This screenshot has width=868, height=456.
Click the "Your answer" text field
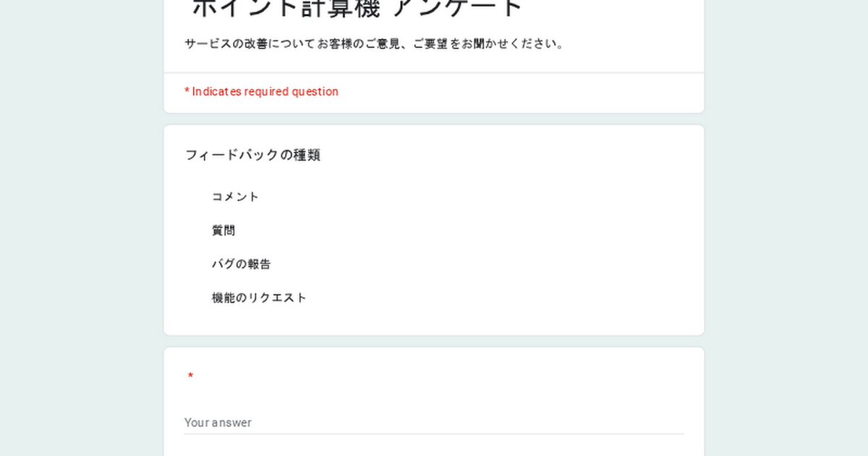coord(434,422)
